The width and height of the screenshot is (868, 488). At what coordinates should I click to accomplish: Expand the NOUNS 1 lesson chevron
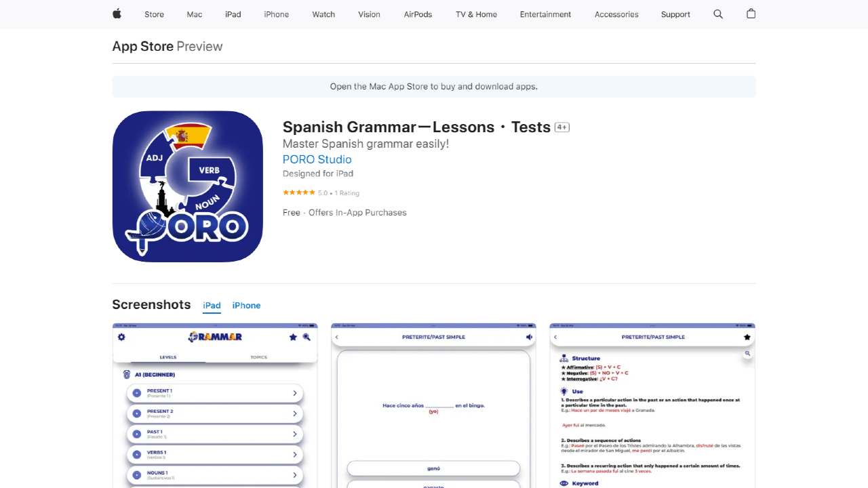tap(295, 474)
